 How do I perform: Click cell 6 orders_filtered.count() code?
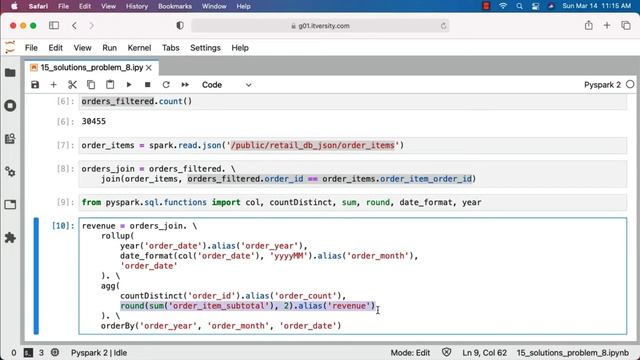point(136,101)
